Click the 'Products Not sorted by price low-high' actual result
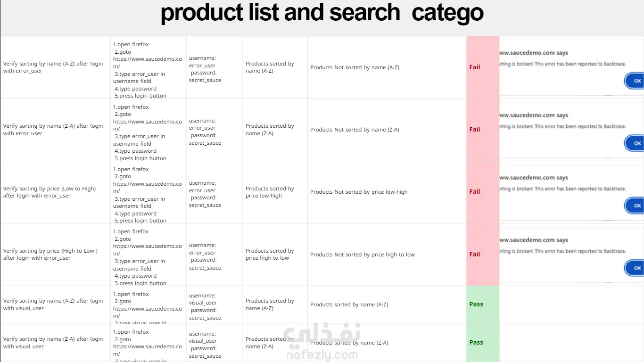The height and width of the screenshot is (362, 644). (359, 192)
